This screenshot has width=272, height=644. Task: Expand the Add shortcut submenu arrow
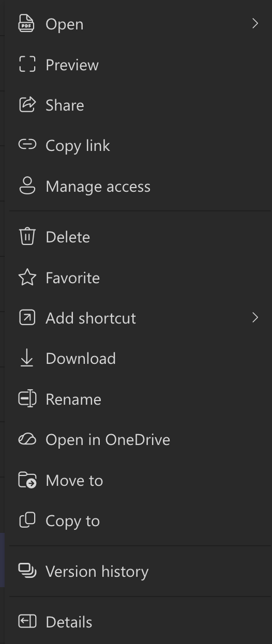click(255, 318)
